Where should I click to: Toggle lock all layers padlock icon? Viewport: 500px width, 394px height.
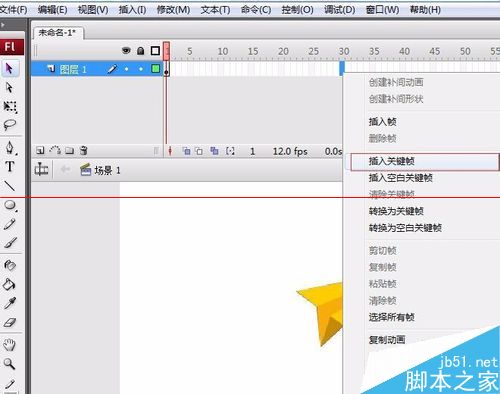point(141,51)
